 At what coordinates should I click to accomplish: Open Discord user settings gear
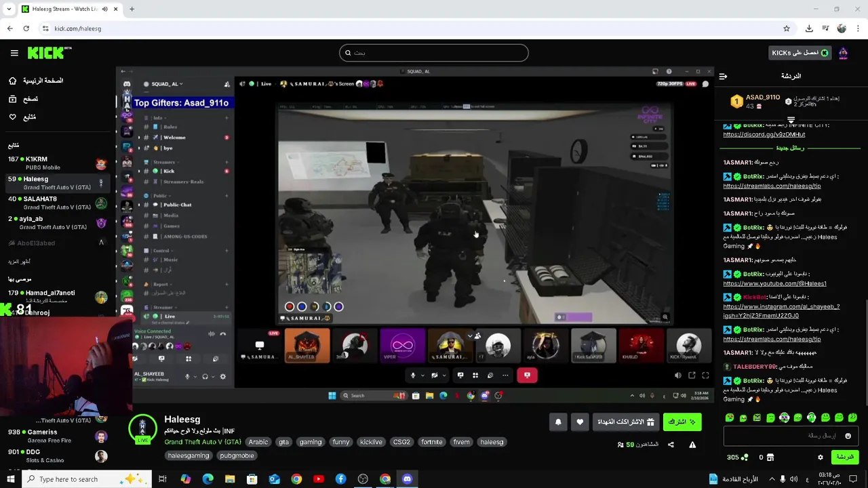click(x=222, y=377)
